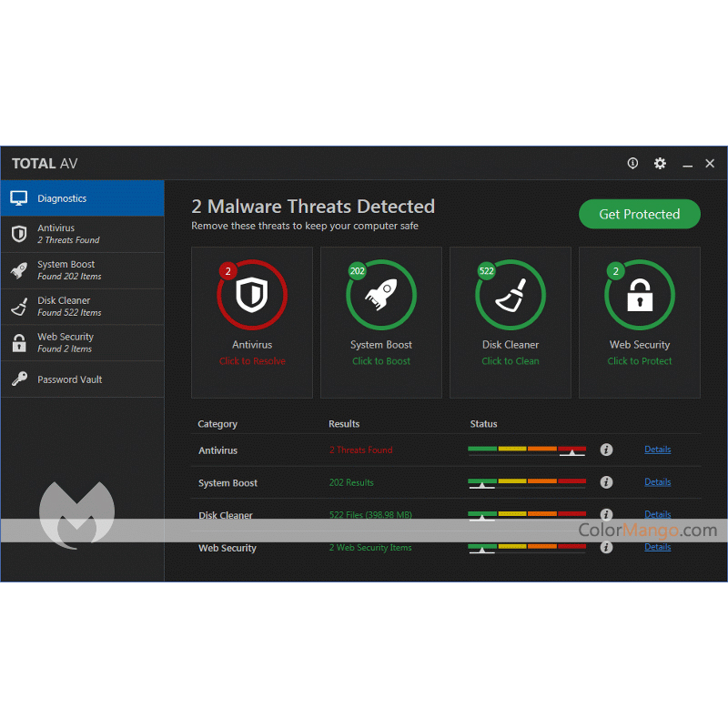The width and height of the screenshot is (728, 728).
Task: Click the Results column header
Action: point(344,424)
